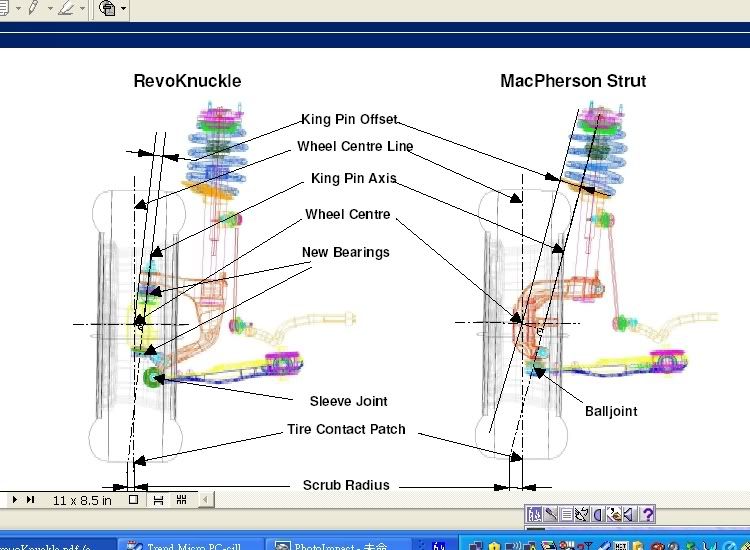Click the yellow shield tray icon

click(x=494, y=546)
